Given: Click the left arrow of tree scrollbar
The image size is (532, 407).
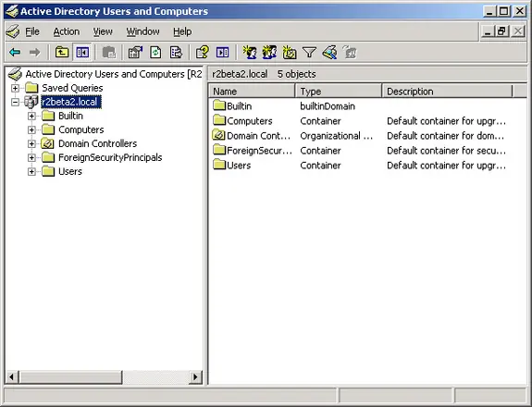Looking at the screenshot, I should coord(12,376).
